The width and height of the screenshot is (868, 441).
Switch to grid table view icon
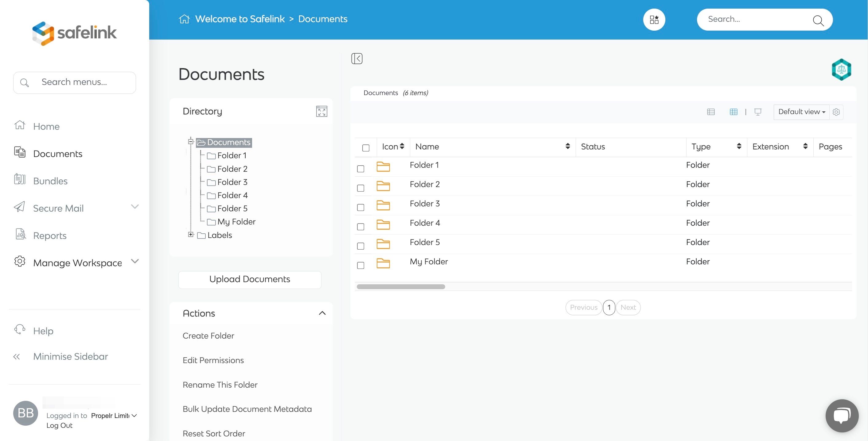pos(733,112)
